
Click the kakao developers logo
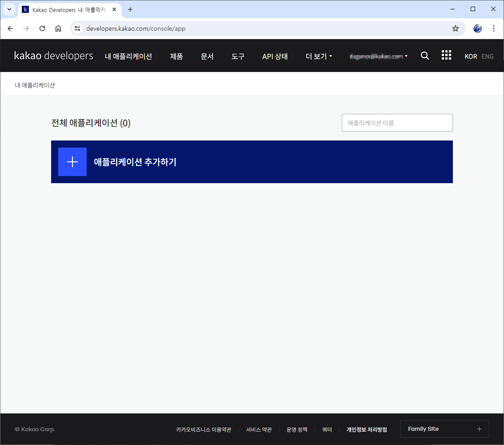click(x=54, y=56)
